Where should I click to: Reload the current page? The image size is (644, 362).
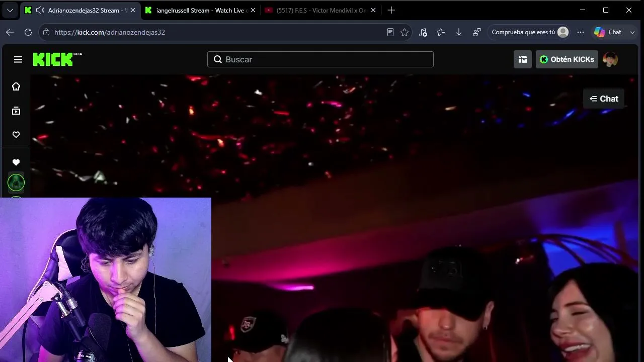28,32
